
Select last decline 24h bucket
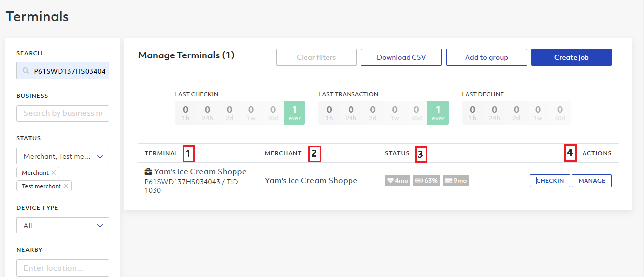(494, 112)
